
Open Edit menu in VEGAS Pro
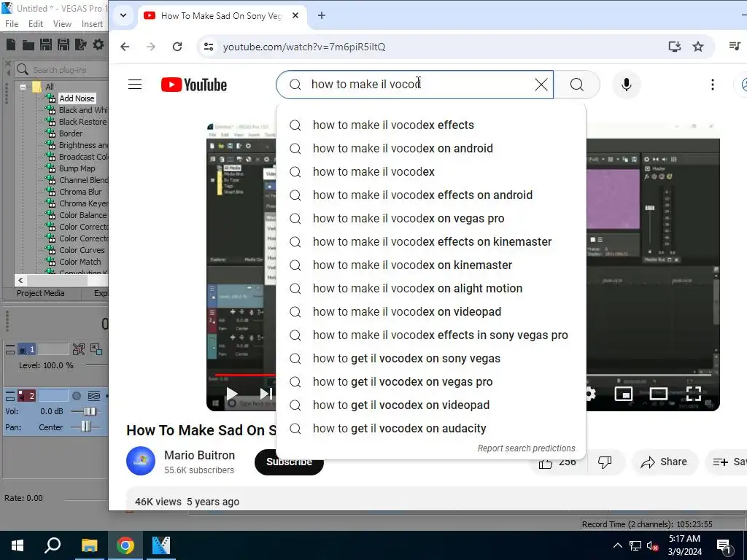coord(36,24)
